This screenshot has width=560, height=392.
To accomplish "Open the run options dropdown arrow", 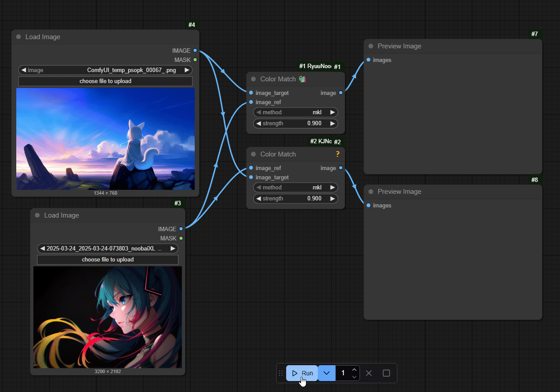I will click(326, 373).
